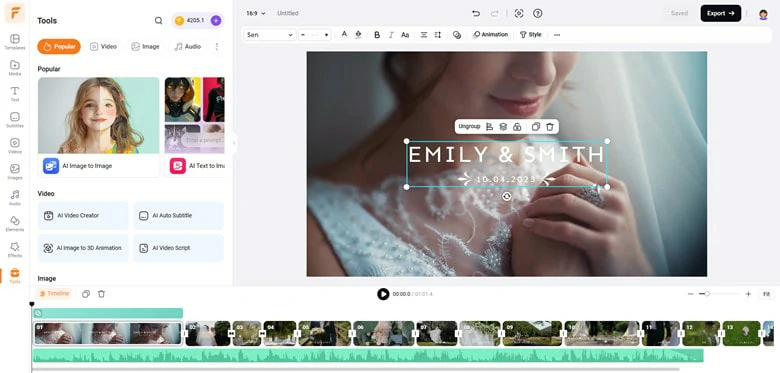Open the Audio sidebar panel
The height and width of the screenshot is (373, 780).
(15, 197)
